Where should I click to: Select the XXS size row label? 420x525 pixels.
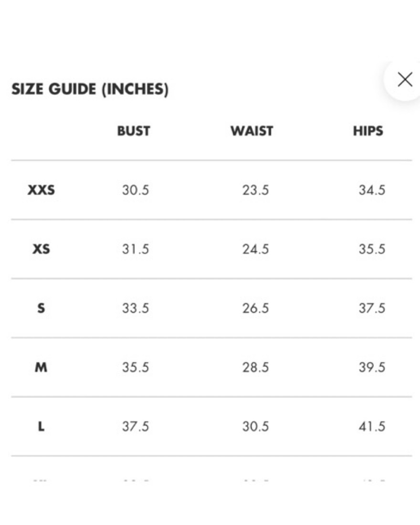[x=41, y=190]
